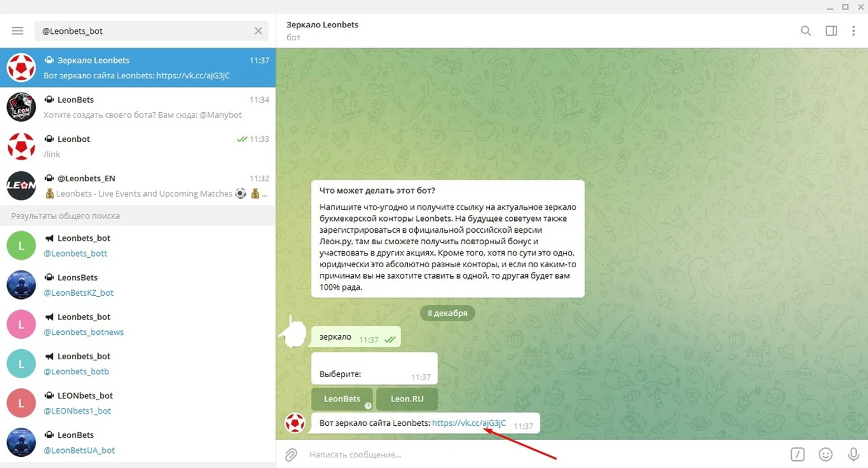Open the Зеркало Leonbets chat
Image resolution: width=868 pixels, height=468 pixels.
tap(137, 68)
